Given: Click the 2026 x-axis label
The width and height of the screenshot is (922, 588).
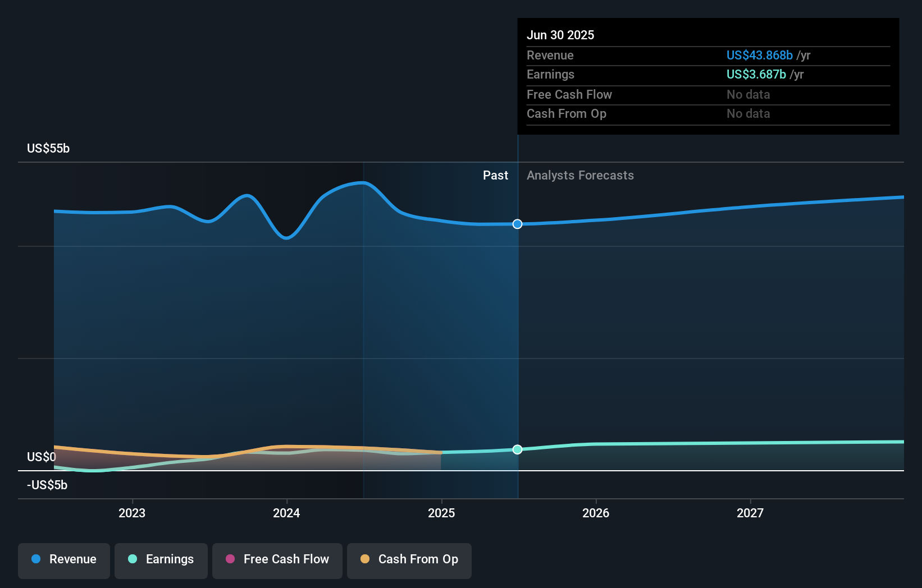Looking at the screenshot, I should 596,513.
